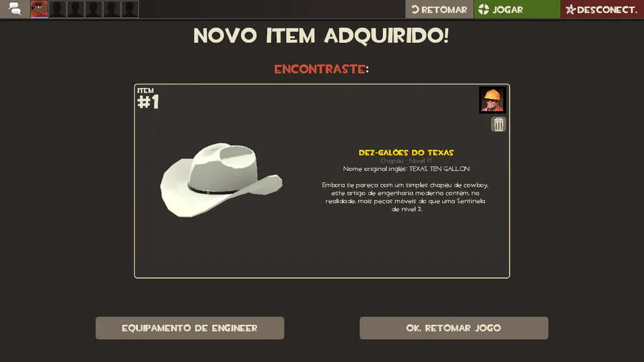
Task: Open the green JOGAR menu button
Action: tap(517, 9)
